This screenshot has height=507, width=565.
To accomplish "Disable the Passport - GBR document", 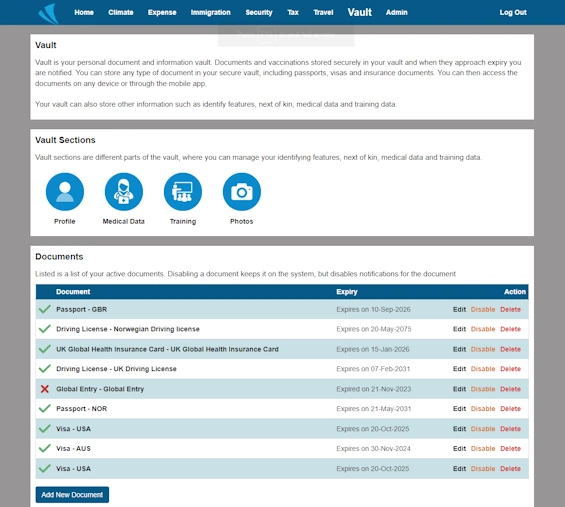I will pos(483,310).
